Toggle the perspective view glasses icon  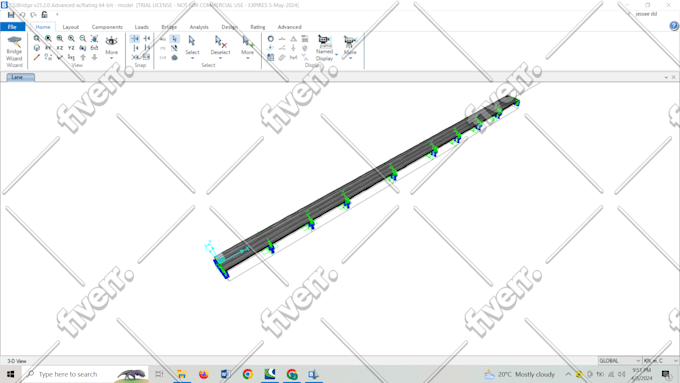click(94, 48)
